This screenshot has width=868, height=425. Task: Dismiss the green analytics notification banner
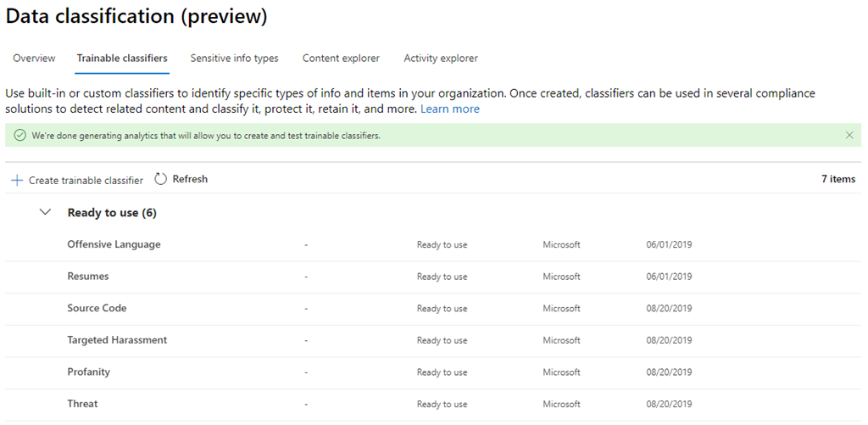click(x=849, y=135)
